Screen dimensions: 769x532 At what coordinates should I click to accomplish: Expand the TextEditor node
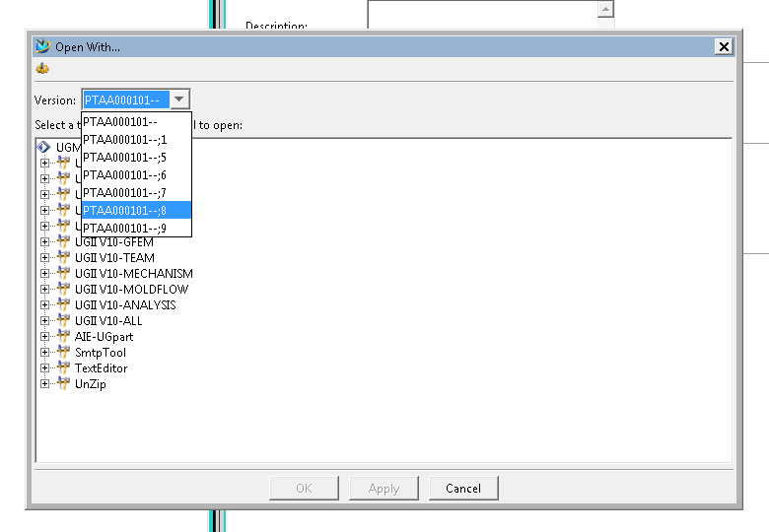click(44, 367)
